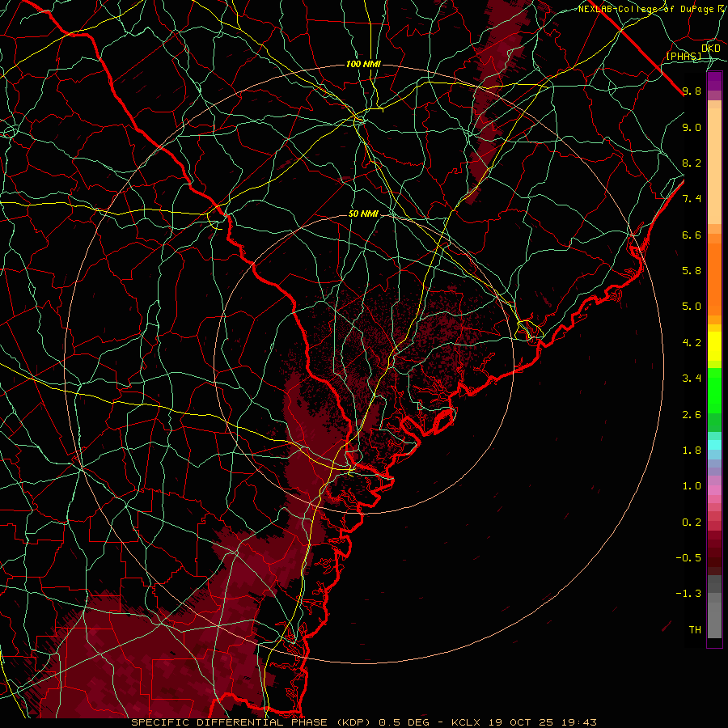Click the "19:43" timestamp in footer
The height and width of the screenshot is (728, 728).
point(578,722)
